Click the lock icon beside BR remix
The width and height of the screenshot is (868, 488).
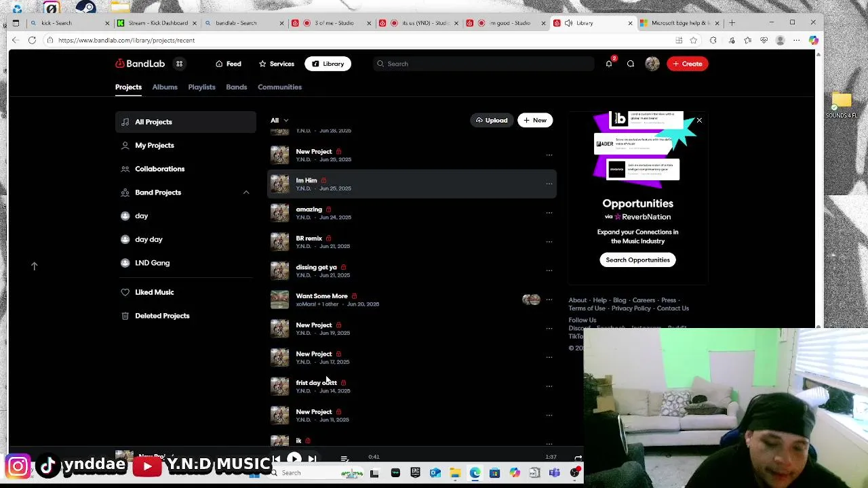tap(328, 239)
